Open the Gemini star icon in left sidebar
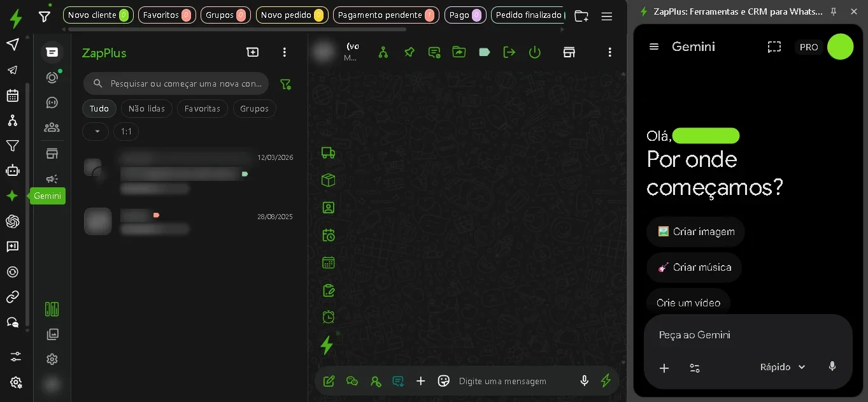The height and width of the screenshot is (402, 868). click(12, 196)
